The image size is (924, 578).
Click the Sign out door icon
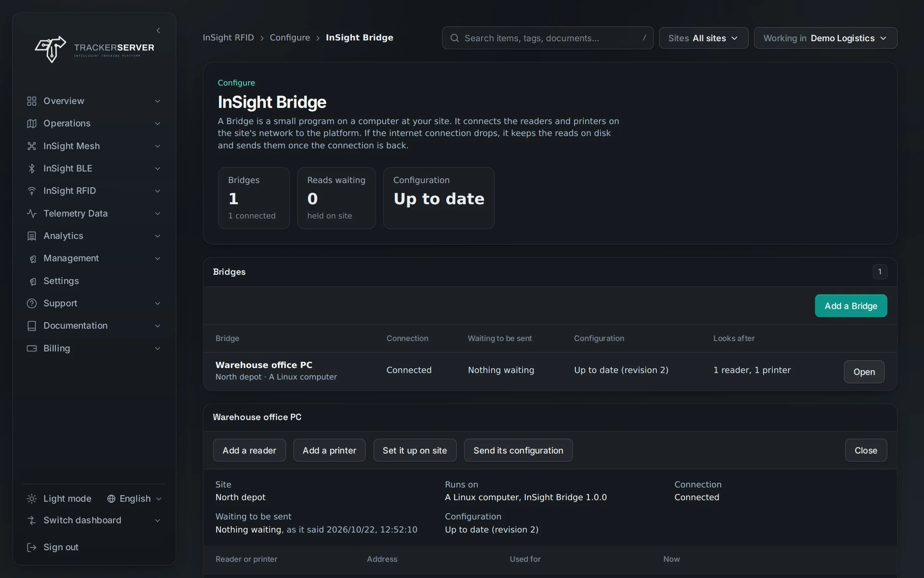click(32, 547)
